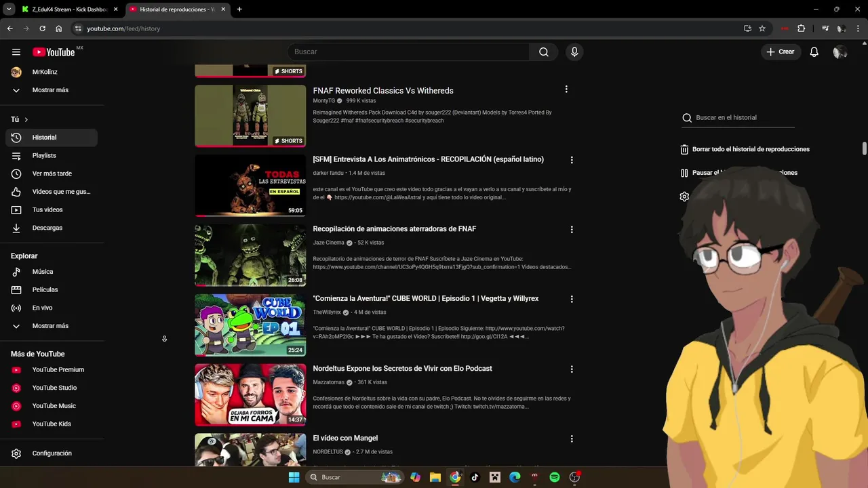
Task: Click the browser address bar
Action: [407, 28]
